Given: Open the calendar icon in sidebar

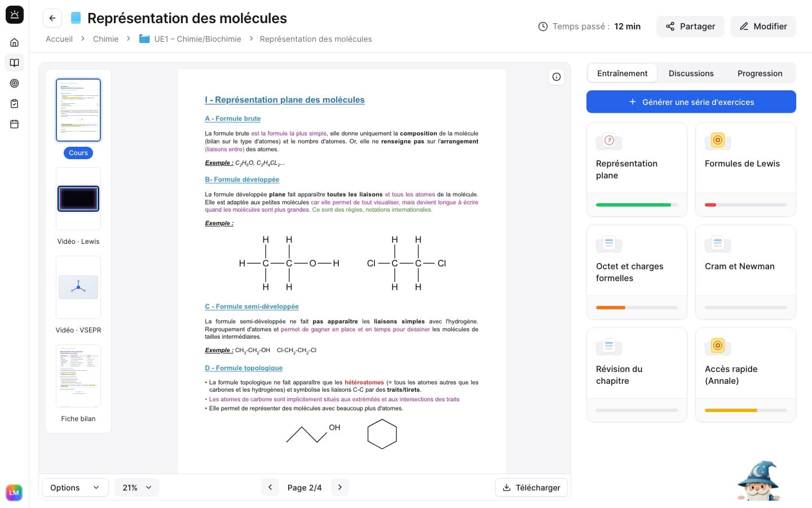Looking at the screenshot, I should tap(15, 124).
